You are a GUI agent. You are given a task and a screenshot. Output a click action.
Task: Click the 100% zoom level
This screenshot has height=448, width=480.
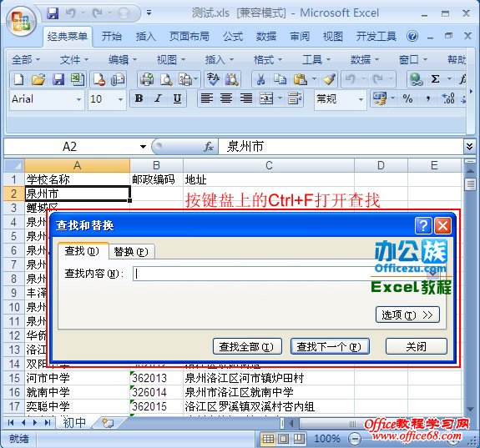tap(326, 439)
